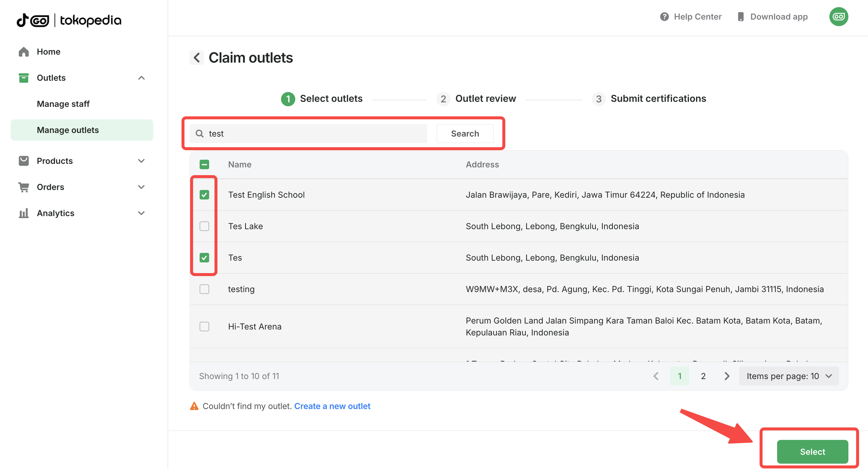Go to next page arrow in pagination

(x=727, y=376)
